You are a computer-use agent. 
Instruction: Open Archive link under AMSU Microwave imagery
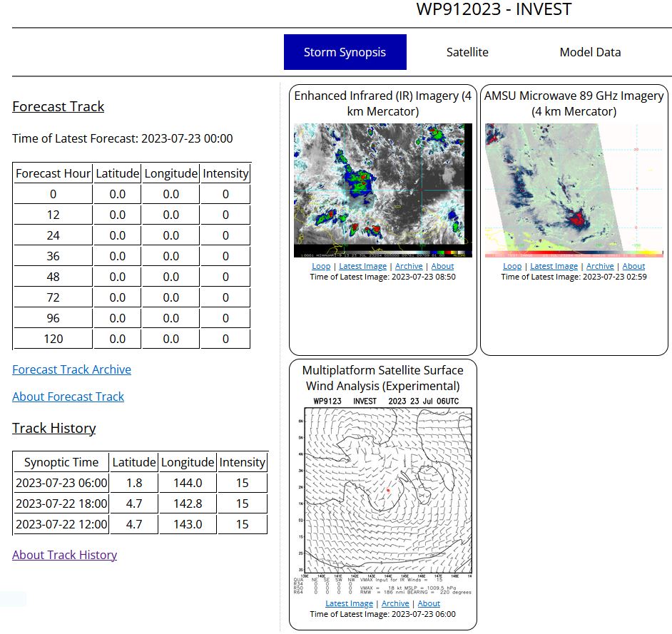600,266
